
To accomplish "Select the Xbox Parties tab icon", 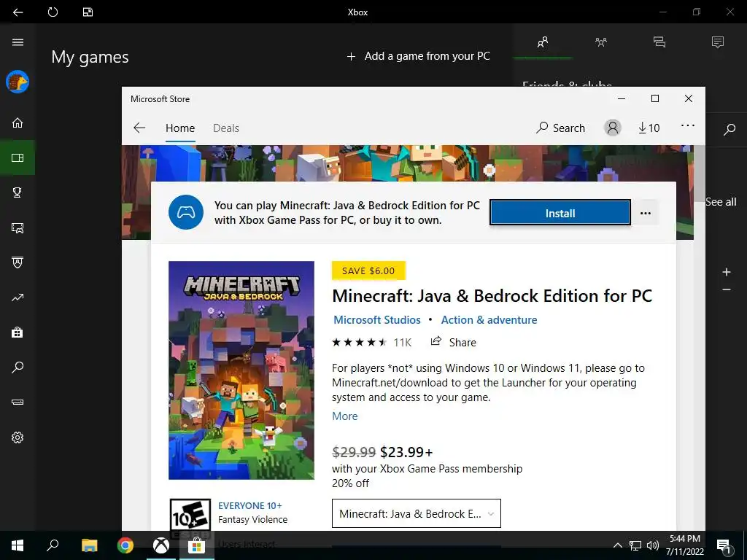I will point(601,42).
